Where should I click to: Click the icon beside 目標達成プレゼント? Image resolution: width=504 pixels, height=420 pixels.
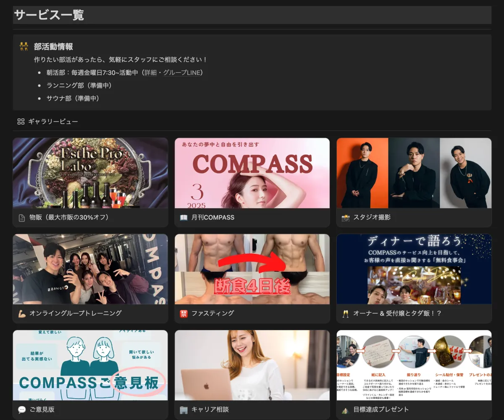coord(346,409)
